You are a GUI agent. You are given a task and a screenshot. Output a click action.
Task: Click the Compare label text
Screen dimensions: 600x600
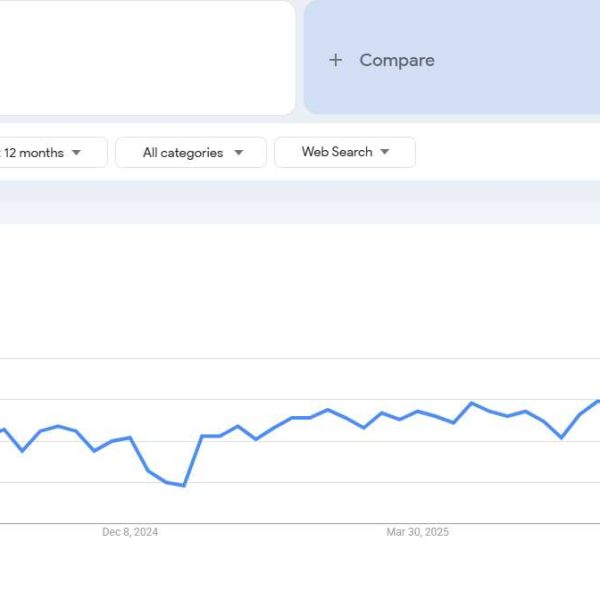397,61
